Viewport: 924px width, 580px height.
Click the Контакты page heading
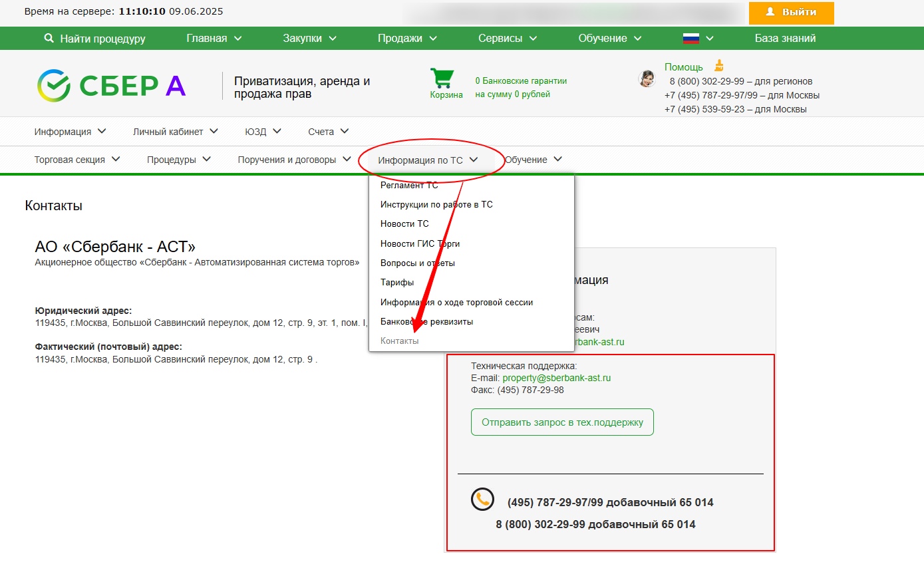tap(54, 206)
